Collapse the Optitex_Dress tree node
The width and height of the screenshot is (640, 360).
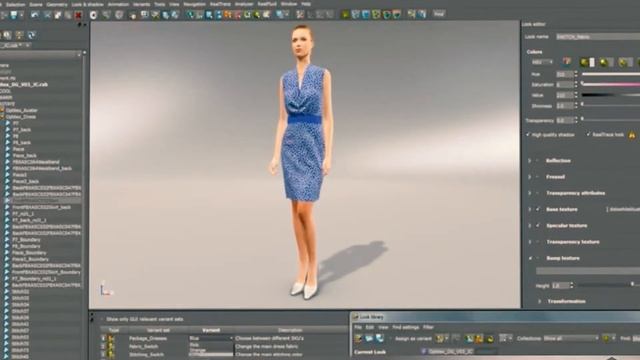2,117
